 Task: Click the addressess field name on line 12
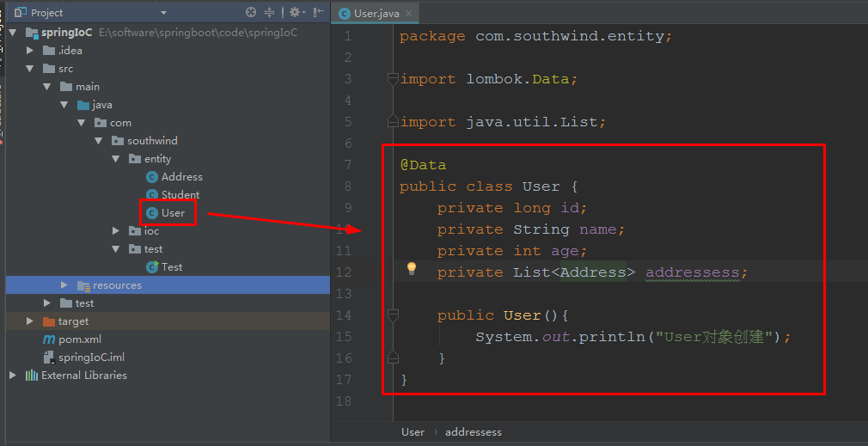click(693, 272)
